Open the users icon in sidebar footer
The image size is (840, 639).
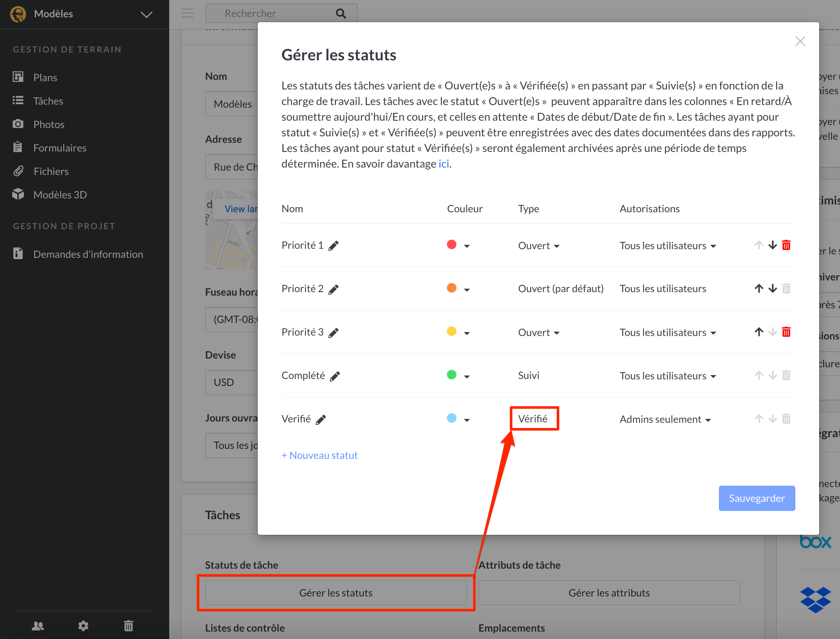coord(38,626)
